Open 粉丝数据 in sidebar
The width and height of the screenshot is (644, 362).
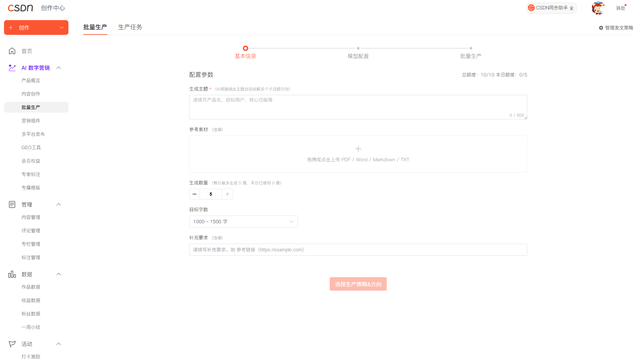click(x=31, y=314)
